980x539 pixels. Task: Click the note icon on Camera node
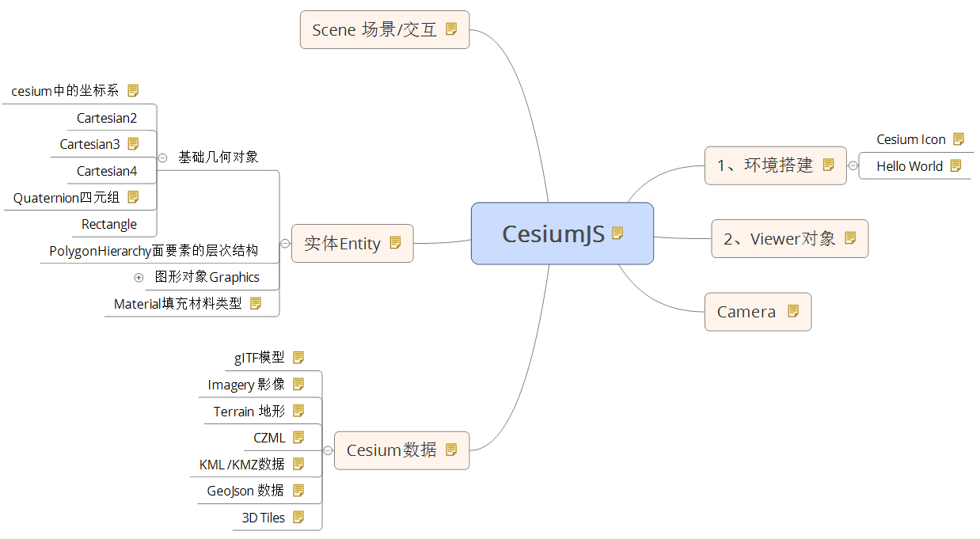[x=793, y=311]
